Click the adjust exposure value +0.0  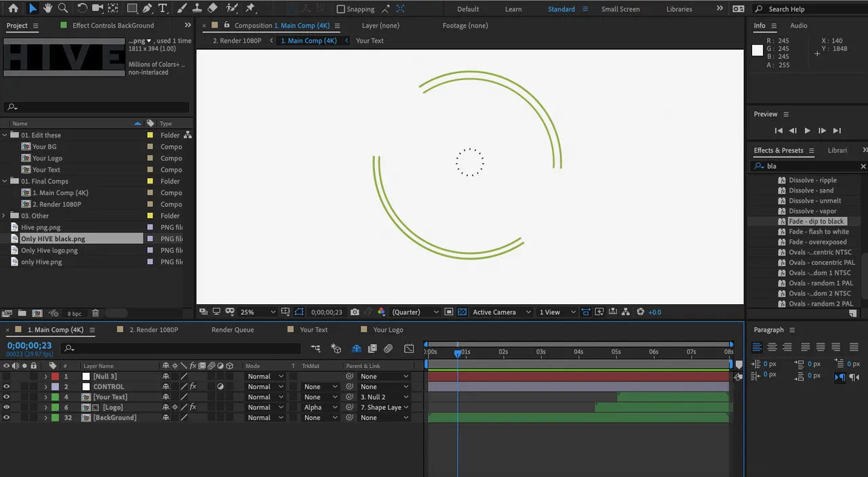655,312
